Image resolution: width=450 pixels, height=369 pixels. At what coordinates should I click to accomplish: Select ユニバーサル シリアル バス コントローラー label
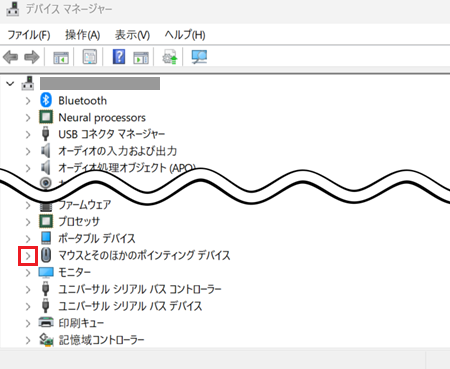[x=140, y=289]
